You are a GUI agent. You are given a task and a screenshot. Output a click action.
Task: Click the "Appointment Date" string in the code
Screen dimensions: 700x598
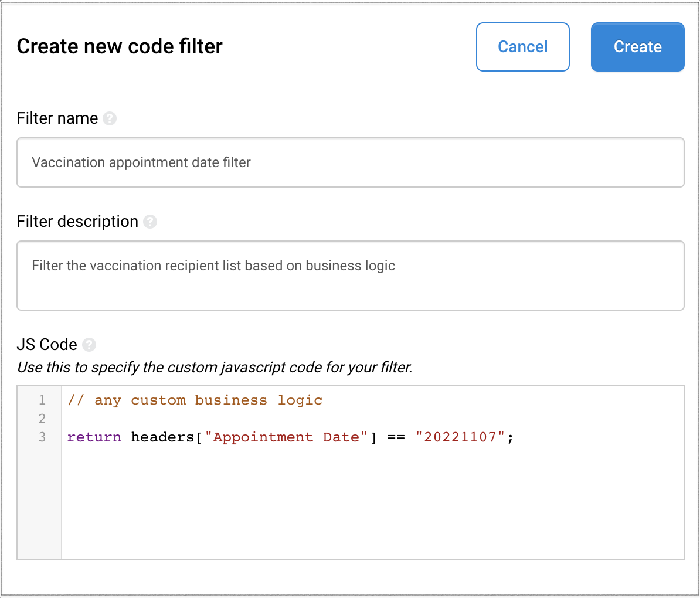[x=286, y=437]
